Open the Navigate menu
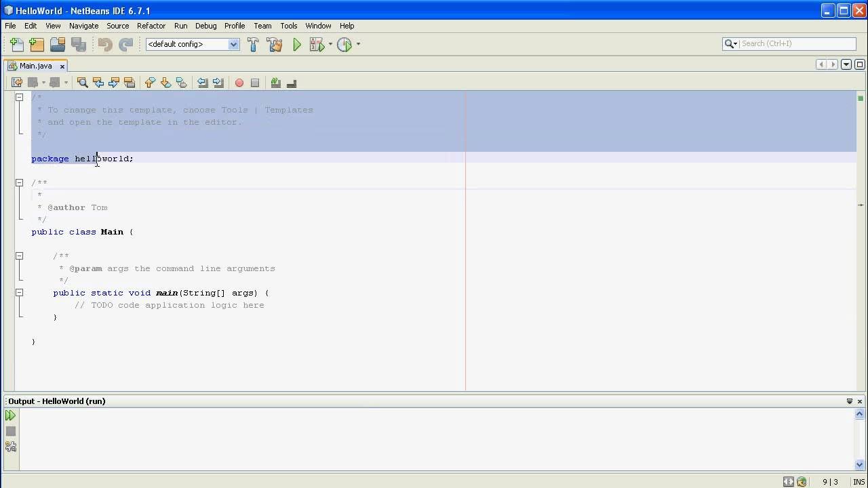 point(83,26)
